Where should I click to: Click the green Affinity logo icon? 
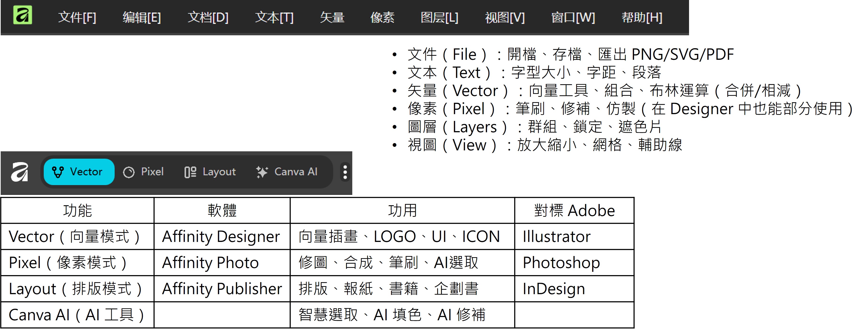pos(23,15)
